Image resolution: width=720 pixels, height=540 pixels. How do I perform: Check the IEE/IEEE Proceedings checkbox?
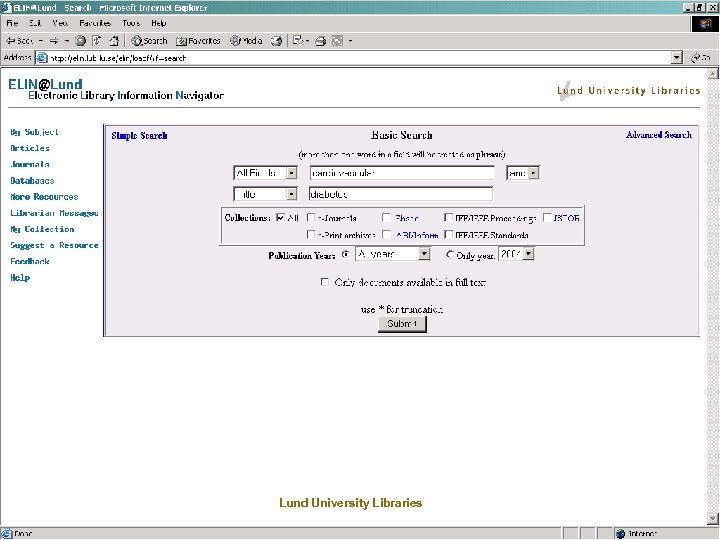(x=449, y=217)
